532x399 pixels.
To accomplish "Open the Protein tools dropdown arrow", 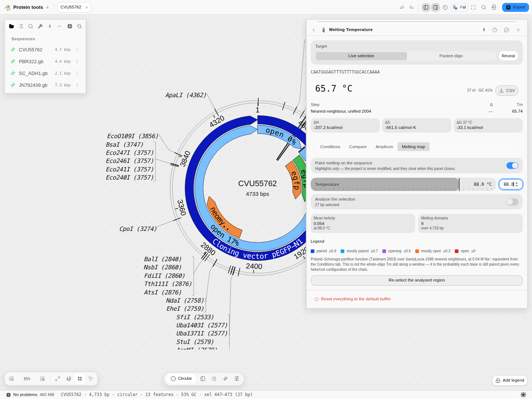I will pos(47,7).
